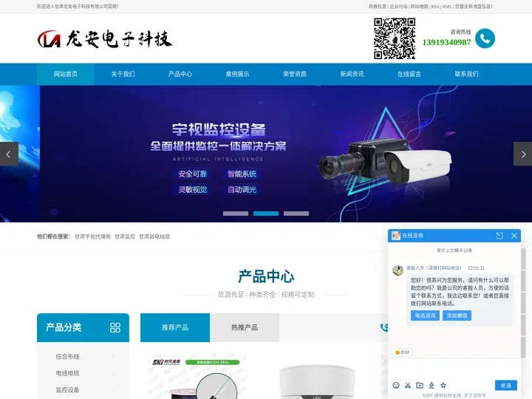Click the send-file folder icon in chat
Image resolution: width=532 pixels, height=399 pixels.
coord(420,385)
